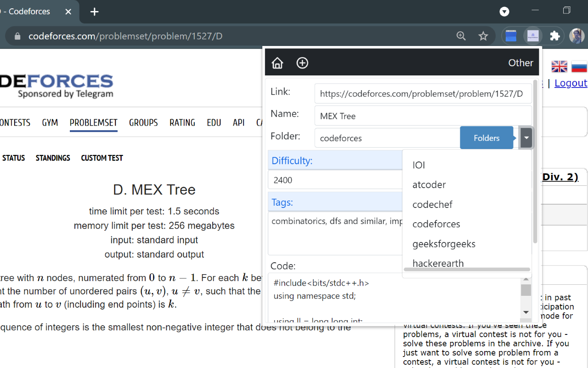Go to the extension popup home icon
This screenshot has width=588, height=368.
[x=277, y=63]
